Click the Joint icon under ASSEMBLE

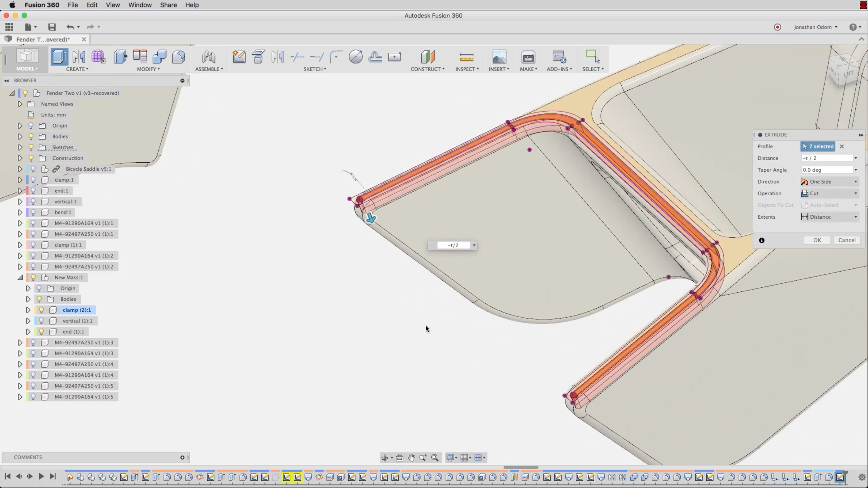click(x=209, y=57)
